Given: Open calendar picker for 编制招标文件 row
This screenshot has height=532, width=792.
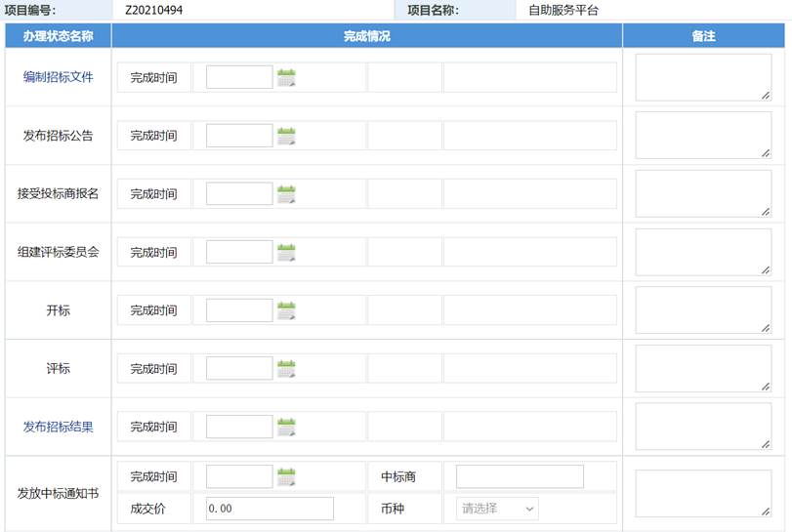Looking at the screenshot, I should coord(286,78).
